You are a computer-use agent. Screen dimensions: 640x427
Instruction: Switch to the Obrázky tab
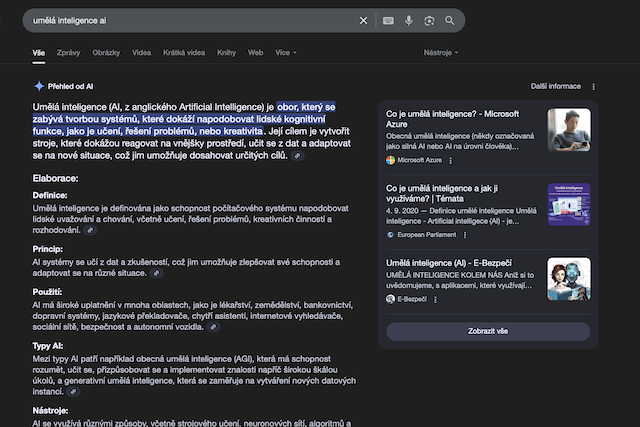click(106, 53)
